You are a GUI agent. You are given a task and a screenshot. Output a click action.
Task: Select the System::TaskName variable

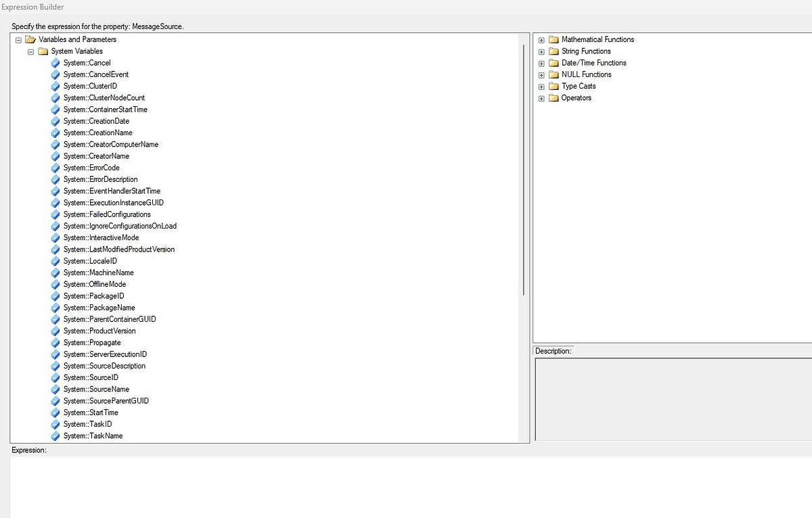(93, 435)
